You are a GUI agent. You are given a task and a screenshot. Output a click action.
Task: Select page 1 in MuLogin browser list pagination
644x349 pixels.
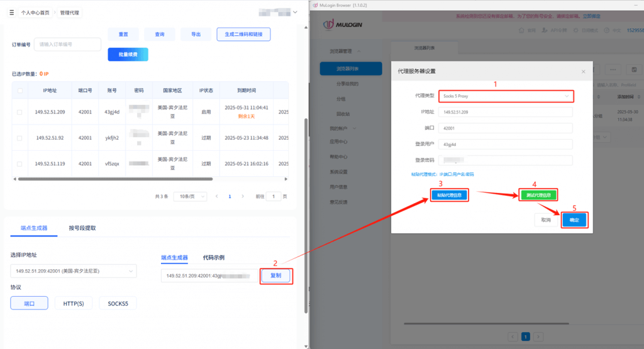tap(525, 336)
